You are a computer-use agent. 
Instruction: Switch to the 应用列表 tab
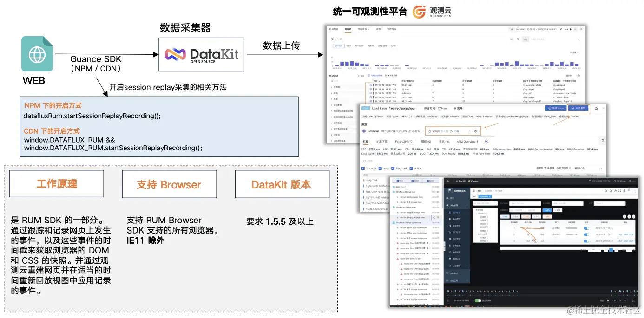pyautogui.click(x=334, y=29)
